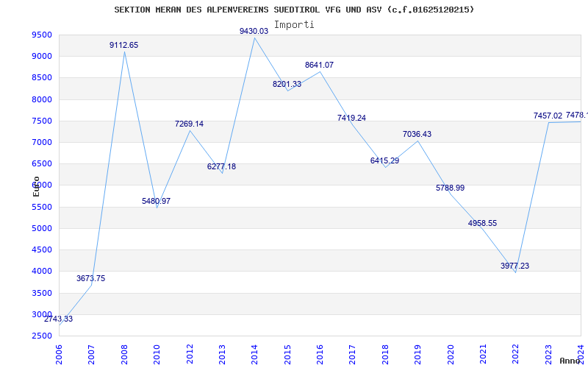Click the 2021 x-axis year label

click(x=483, y=355)
